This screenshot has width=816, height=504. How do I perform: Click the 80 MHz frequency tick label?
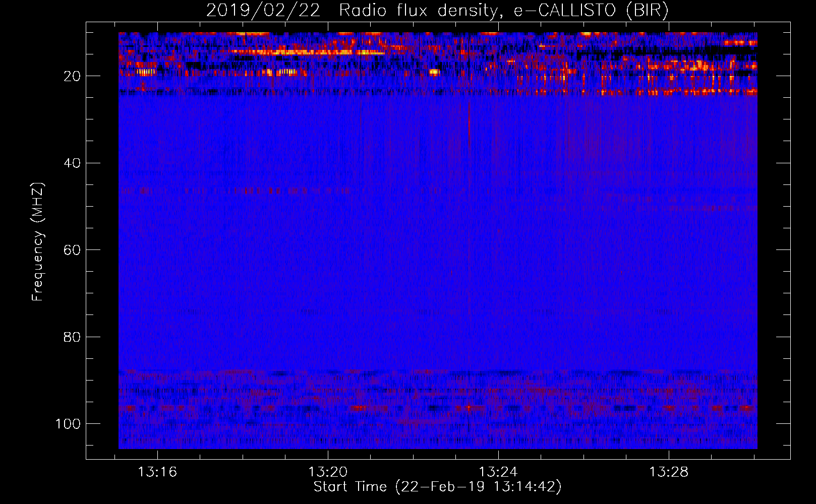tap(72, 337)
